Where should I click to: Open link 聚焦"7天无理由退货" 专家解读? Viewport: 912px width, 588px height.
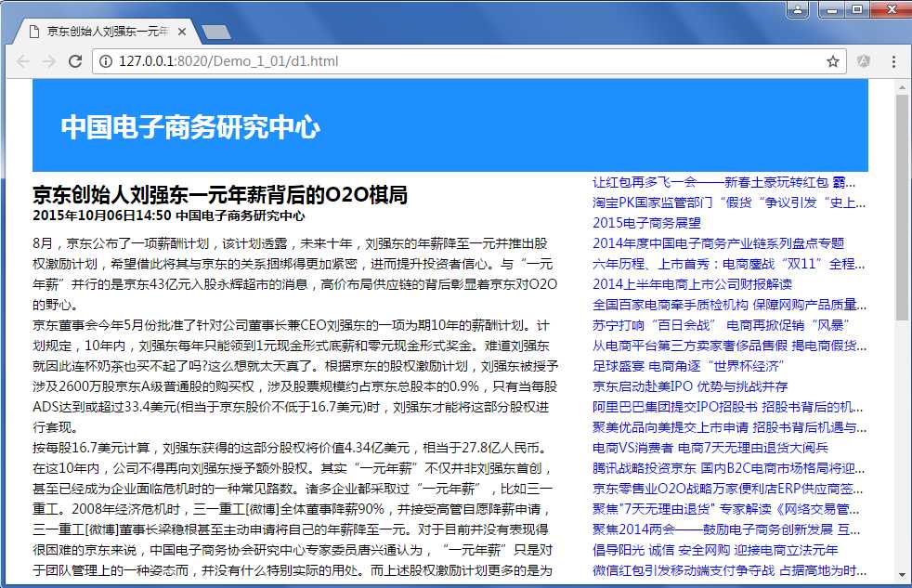[x=726, y=509]
